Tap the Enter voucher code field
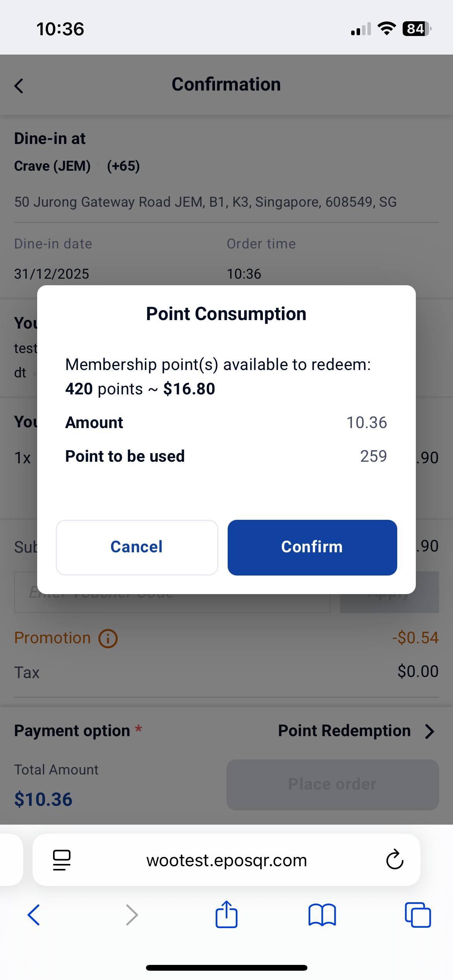This screenshot has height=980, width=453. coord(172,604)
